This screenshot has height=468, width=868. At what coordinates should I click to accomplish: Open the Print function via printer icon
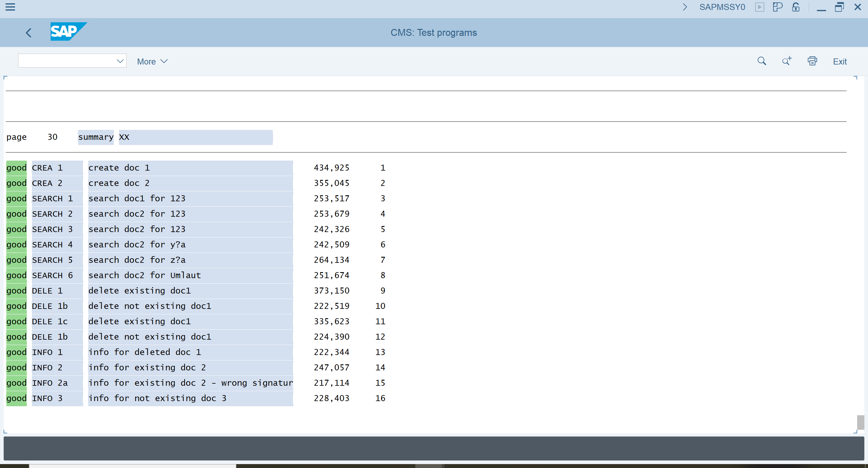[813, 61]
